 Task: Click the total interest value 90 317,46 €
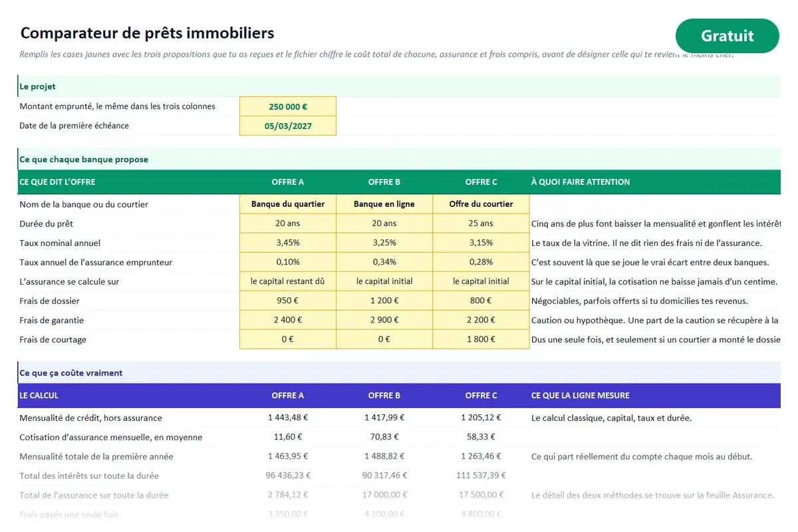click(x=384, y=476)
